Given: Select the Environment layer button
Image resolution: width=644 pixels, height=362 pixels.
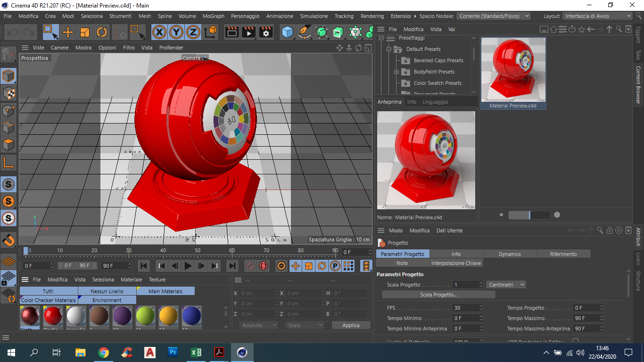Looking at the screenshot, I should (x=107, y=300).
